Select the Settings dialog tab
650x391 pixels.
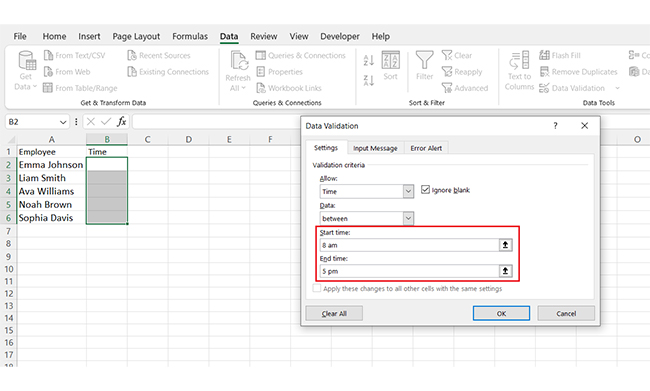point(326,148)
